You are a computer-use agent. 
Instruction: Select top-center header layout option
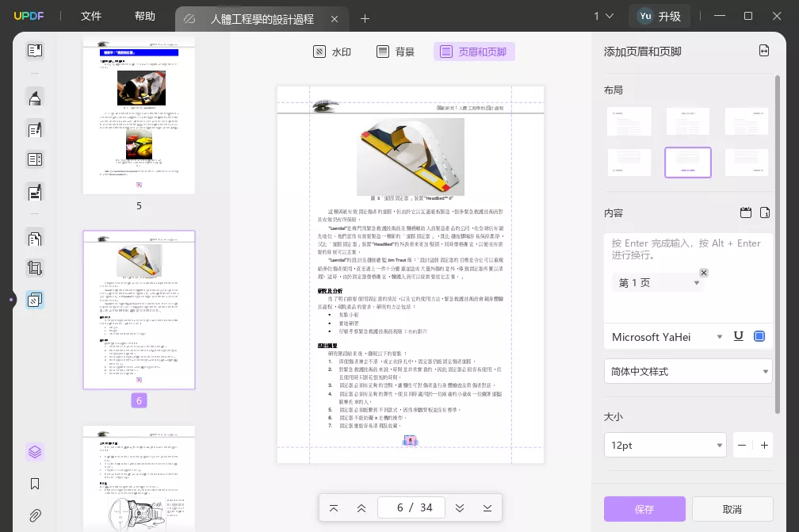tap(688, 121)
